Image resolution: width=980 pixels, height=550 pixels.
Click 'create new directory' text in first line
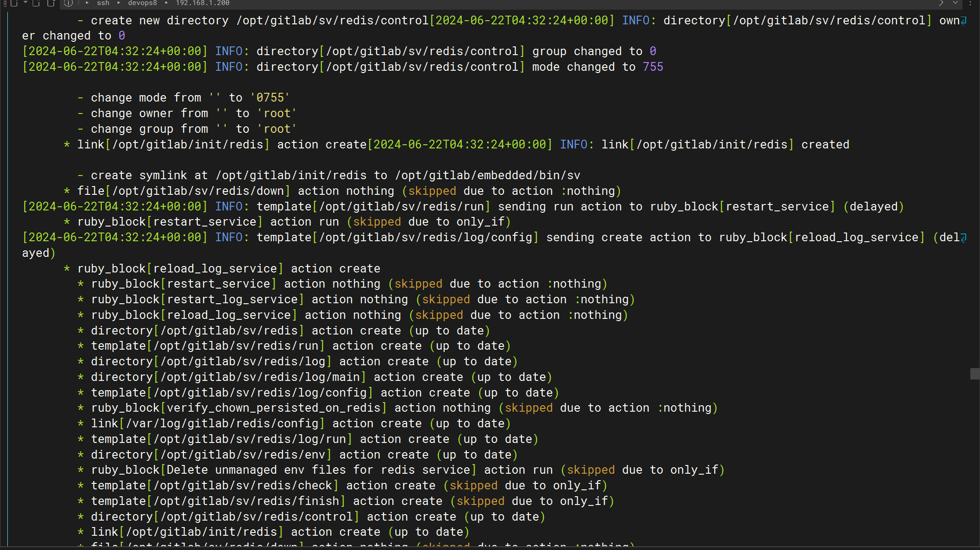click(x=160, y=21)
